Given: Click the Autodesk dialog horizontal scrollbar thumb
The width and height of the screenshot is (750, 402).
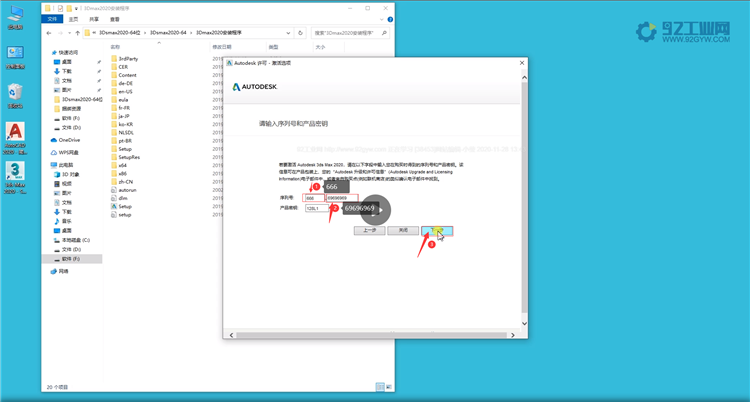Looking at the screenshot, I should 371,335.
